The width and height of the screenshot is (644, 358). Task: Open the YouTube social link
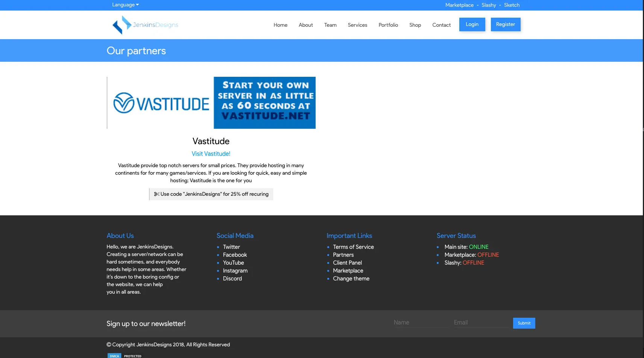(x=233, y=263)
